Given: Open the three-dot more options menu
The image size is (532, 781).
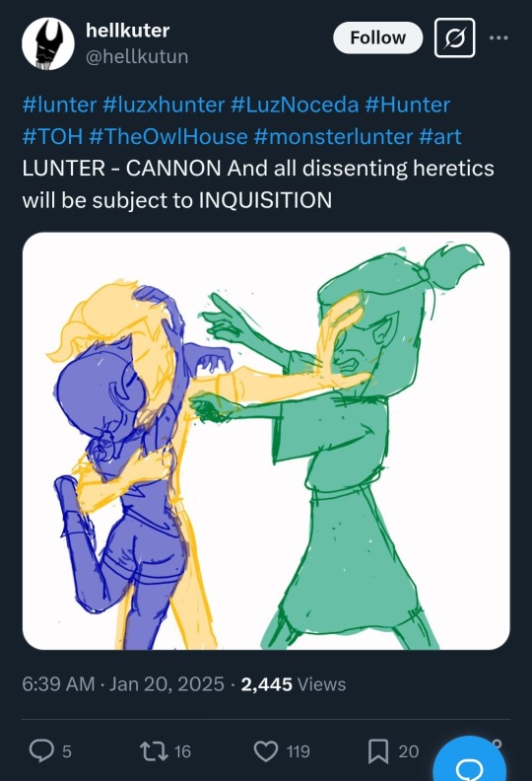Looking at the screenshot, I should coord(499,37).
